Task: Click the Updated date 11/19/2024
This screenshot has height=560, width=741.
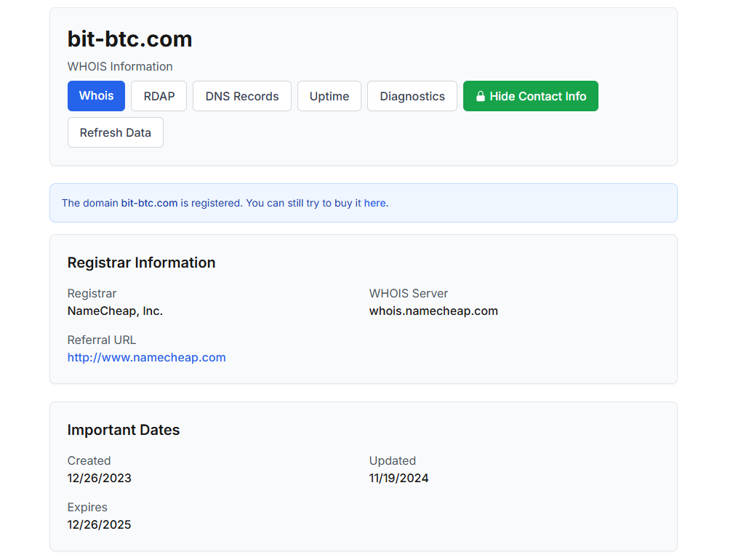Action: 398,478
